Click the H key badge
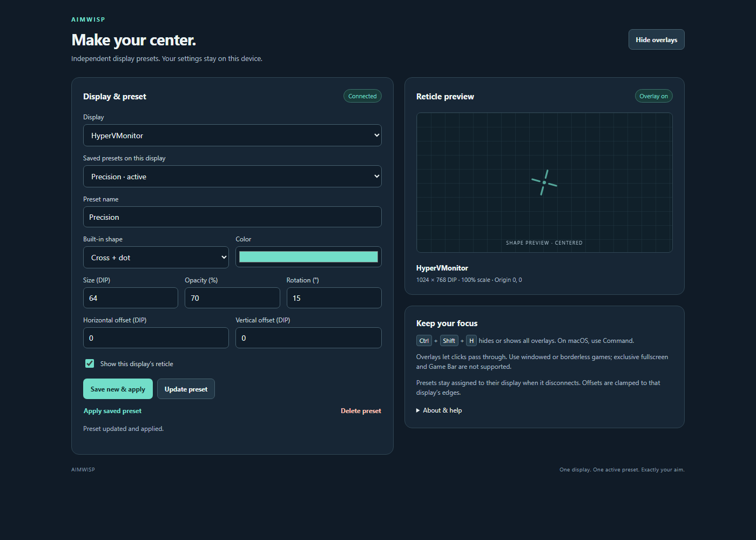Screen dimensions: 756x540 coord(471,341)
